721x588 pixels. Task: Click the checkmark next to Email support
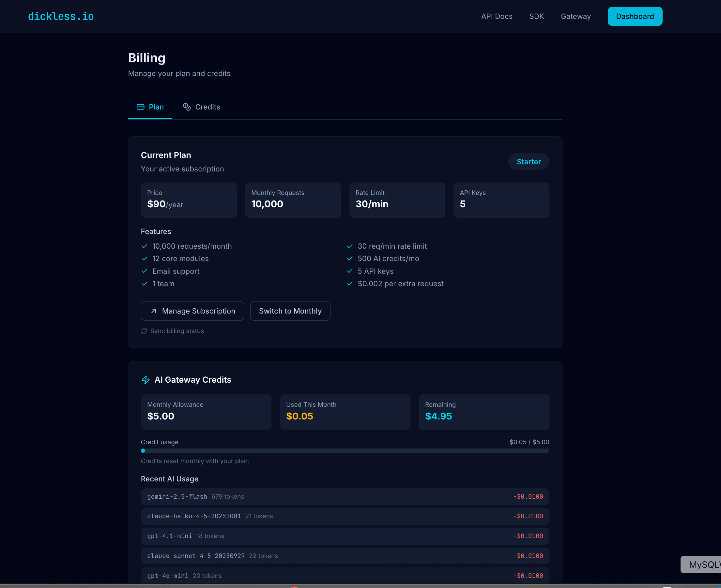click(145, 271)
